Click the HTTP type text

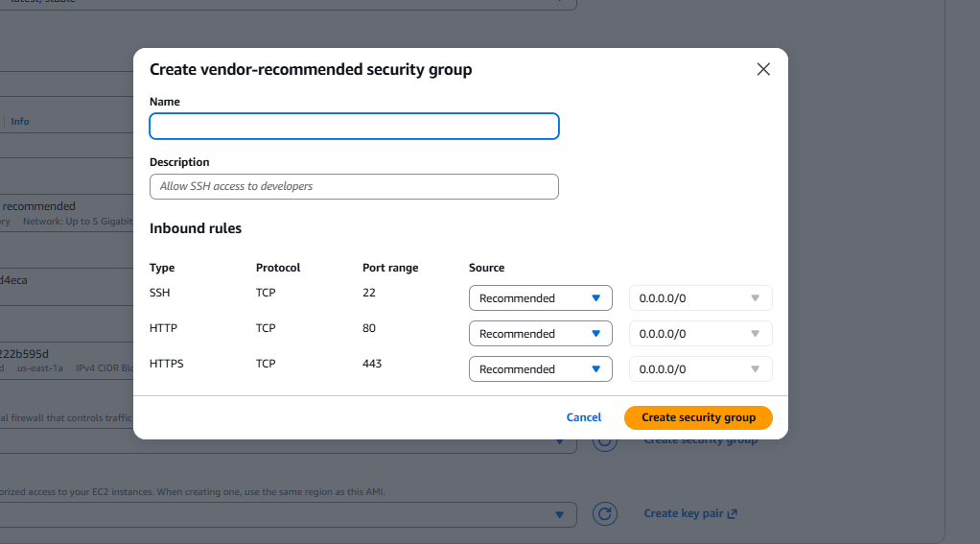[163, 328]
